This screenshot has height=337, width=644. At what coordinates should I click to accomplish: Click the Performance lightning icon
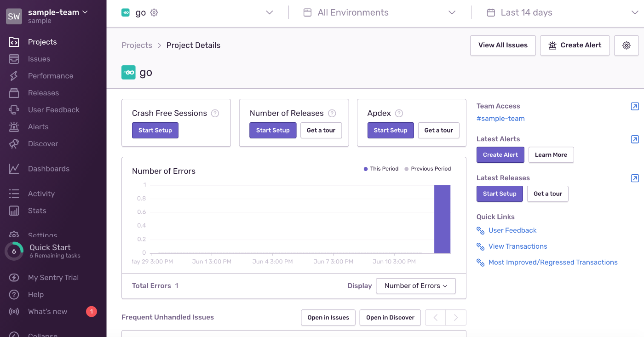coord(14,76)
